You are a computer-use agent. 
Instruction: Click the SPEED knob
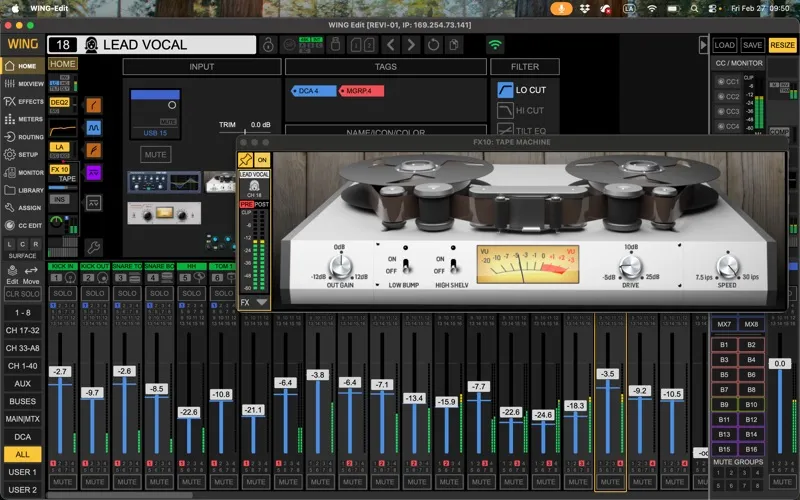click(727, 266)
